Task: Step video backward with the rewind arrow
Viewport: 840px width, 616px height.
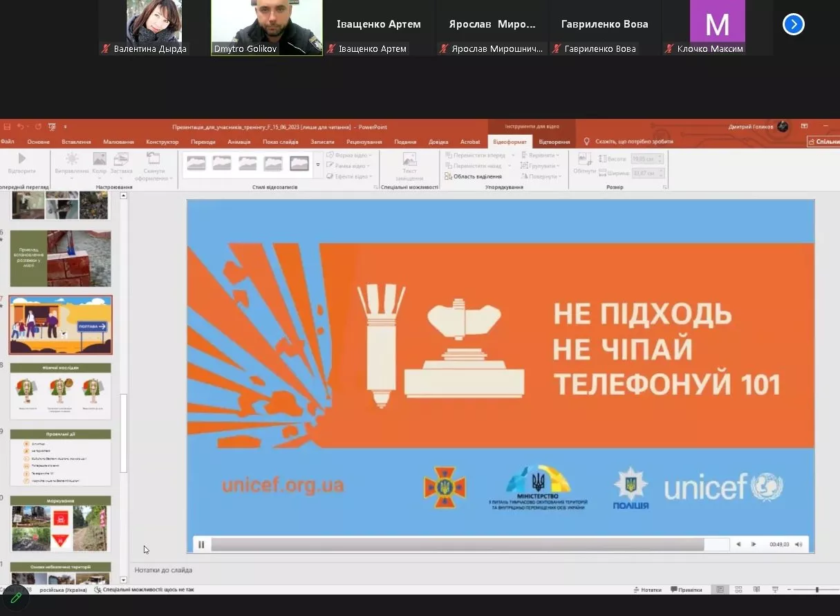Action: pos(738,545)
